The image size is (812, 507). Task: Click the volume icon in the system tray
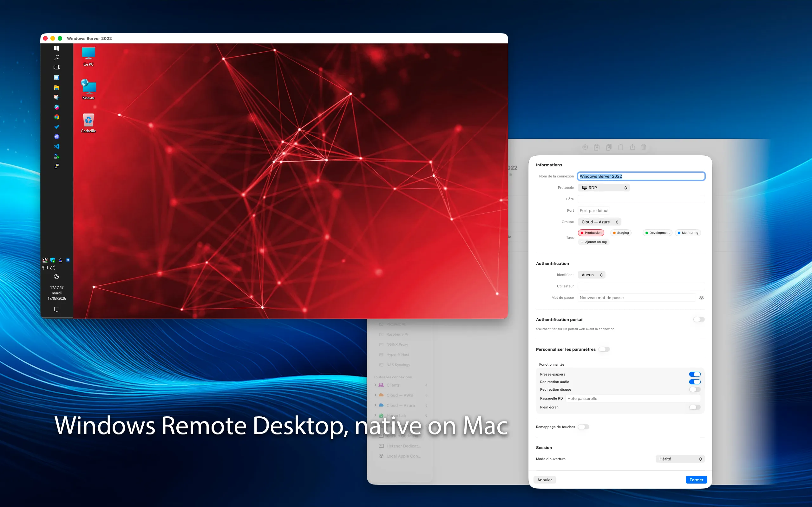52,267
